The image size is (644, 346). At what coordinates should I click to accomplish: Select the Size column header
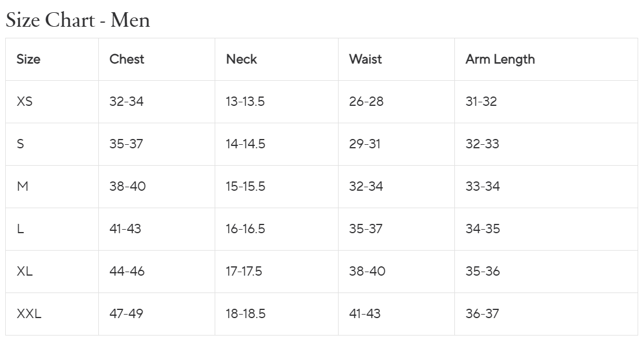(29, 59)
